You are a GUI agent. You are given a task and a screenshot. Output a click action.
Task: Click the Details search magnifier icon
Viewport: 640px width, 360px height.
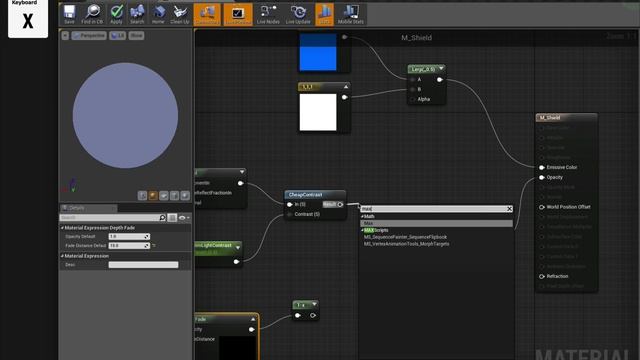162,218
